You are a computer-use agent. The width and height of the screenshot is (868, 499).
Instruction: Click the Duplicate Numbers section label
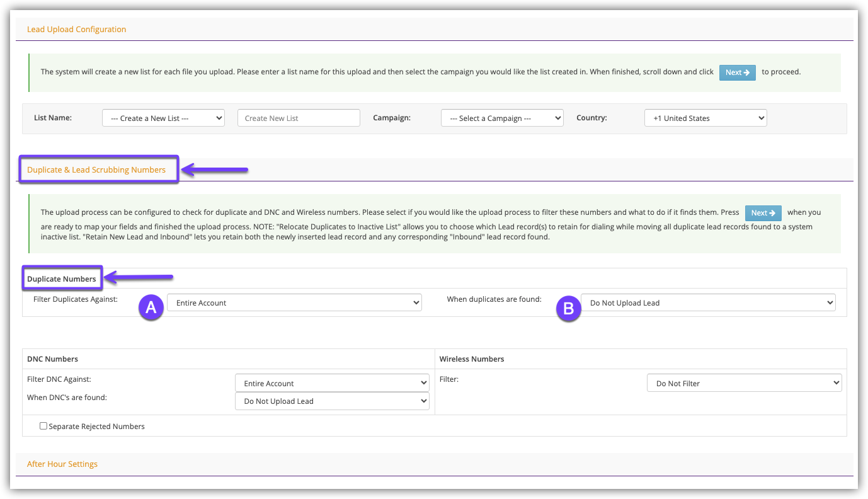tap(62, 278)
